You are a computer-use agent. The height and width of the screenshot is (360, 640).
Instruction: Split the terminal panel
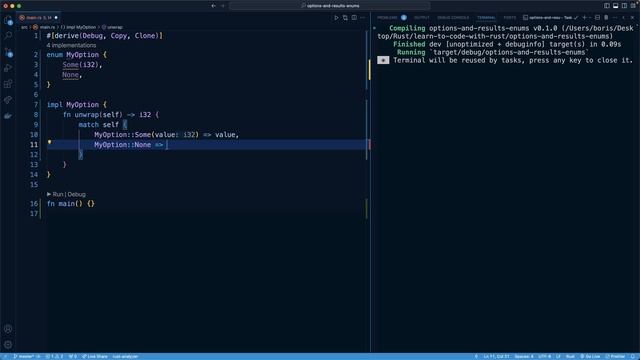point(597,18)
